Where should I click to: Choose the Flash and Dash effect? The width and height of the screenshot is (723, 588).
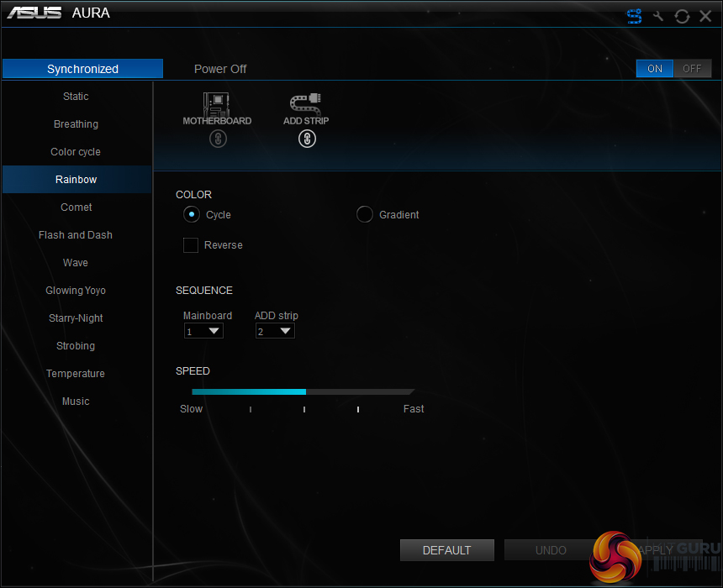tap(76, 234)
